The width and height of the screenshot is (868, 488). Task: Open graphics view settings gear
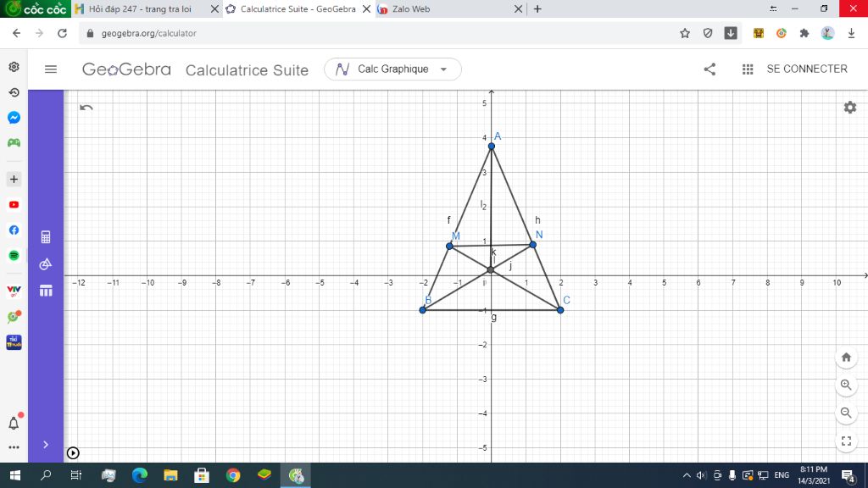(849, 108)
